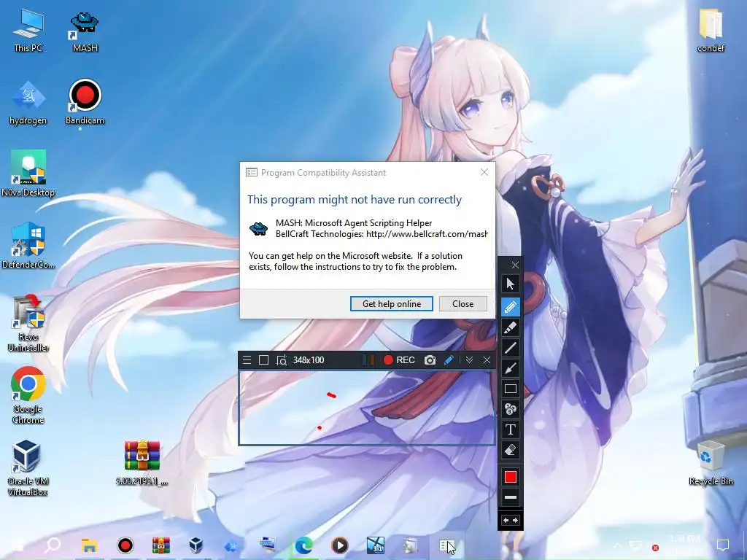Click the find-window magnifier icon
This screenshot has width=747, height=560.
282,360
